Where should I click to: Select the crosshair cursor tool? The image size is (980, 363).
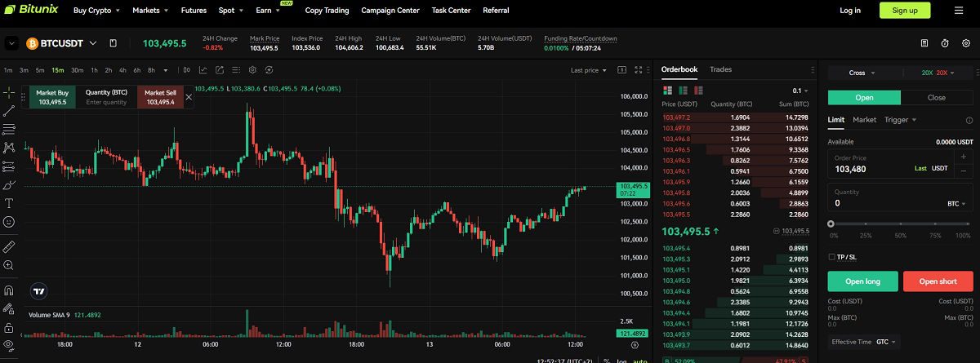click(x=9, y=92)
